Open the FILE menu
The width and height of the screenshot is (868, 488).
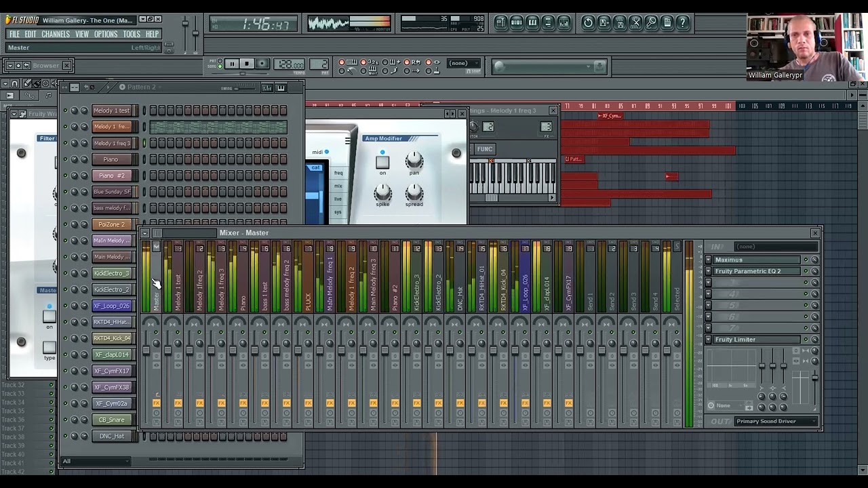click(14, 34)
